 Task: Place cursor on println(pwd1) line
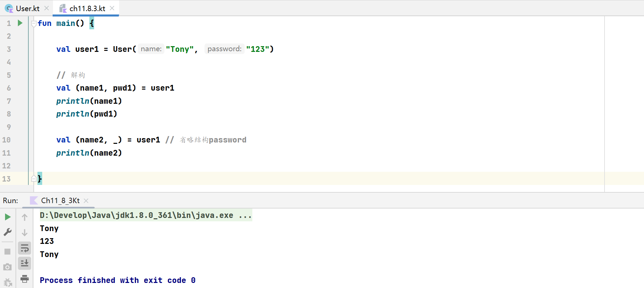(87, 114)
